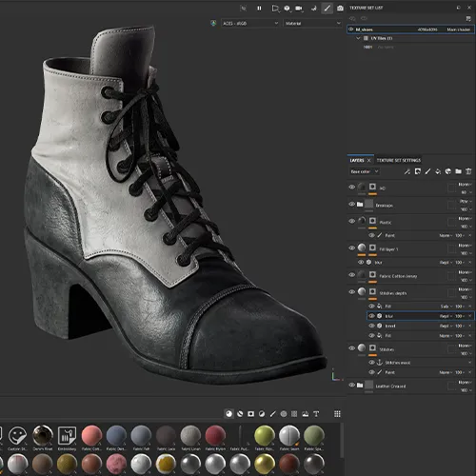Hide the Fill layer 1 layer

(351, 248)
